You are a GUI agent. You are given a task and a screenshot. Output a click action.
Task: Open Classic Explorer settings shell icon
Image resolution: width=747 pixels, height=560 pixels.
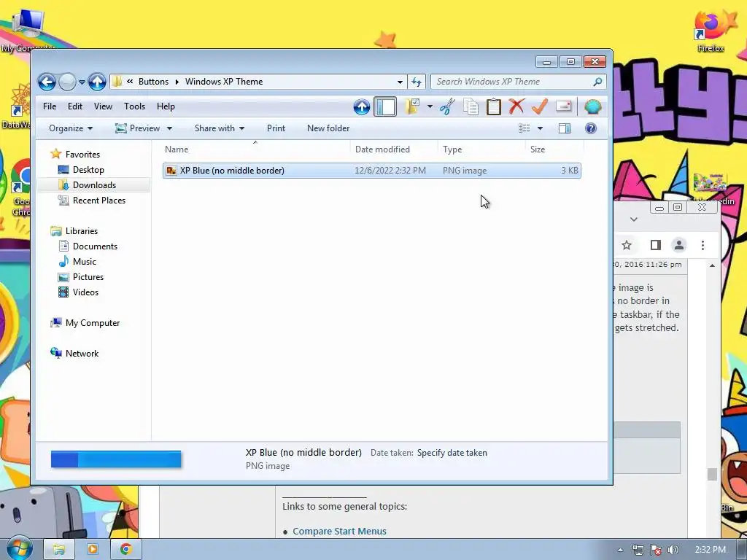click(x=592, y=106)
